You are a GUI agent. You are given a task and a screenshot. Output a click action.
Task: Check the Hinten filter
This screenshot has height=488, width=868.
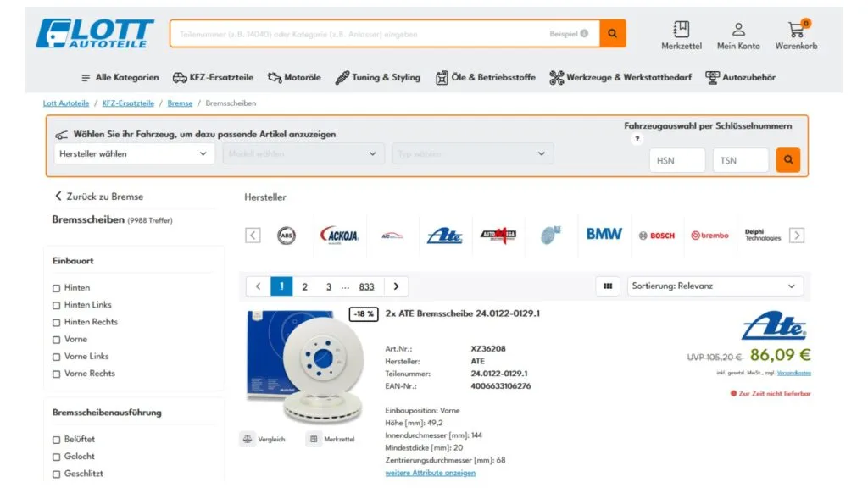pos(57,288)
